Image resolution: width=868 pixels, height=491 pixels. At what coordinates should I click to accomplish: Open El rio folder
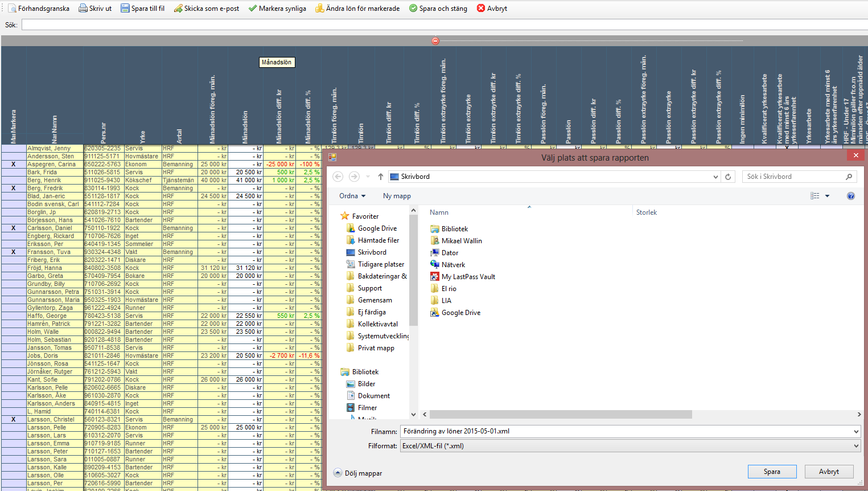[443, 289]
